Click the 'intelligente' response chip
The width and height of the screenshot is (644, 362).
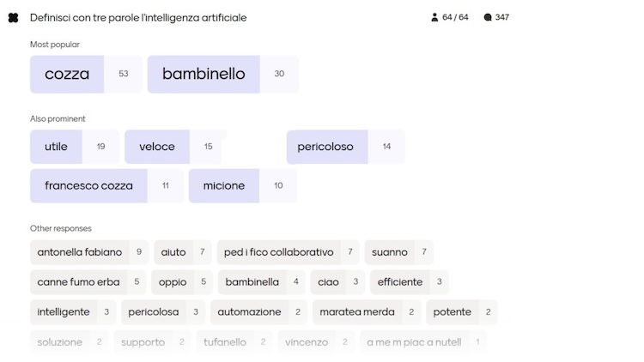[64, 312]
